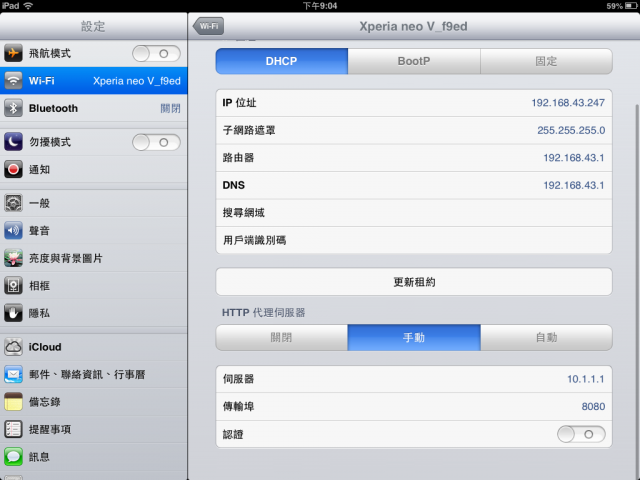Open Sounds (聲音) settings row
This screenshot has height=480, width=640.
click(x=93, y=231)
